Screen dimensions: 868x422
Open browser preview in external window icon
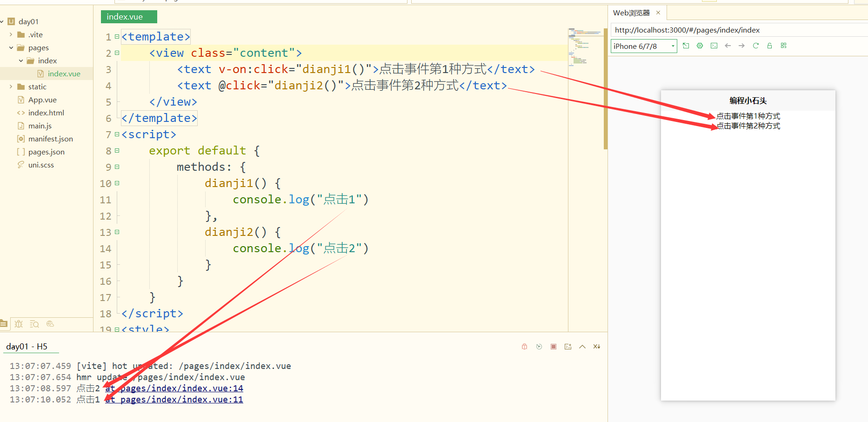click(686, 46)
